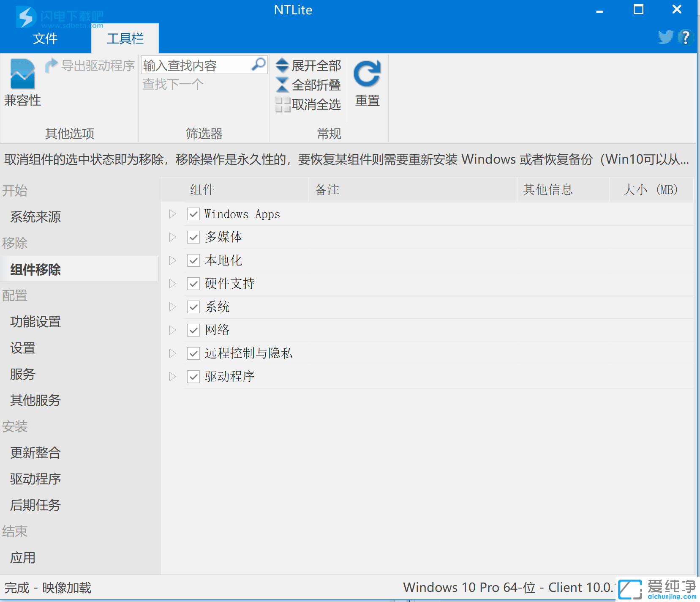Expand the 远程控制与隐私 component tree

pyautogui.click(x=172, y=353)
